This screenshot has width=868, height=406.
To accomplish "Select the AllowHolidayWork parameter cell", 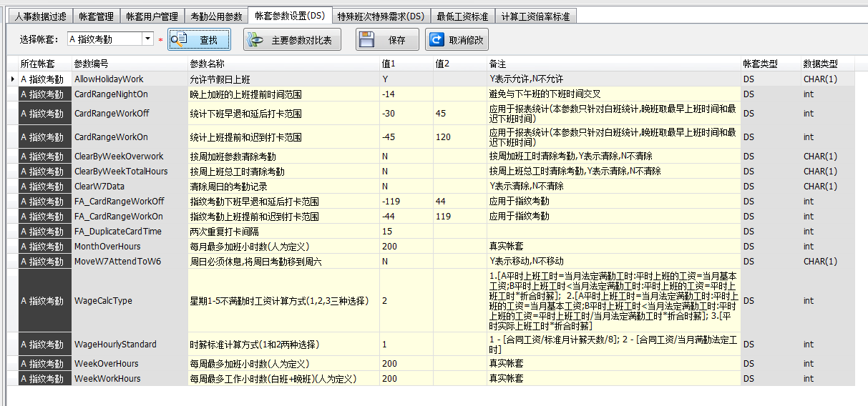I will 130,79.
